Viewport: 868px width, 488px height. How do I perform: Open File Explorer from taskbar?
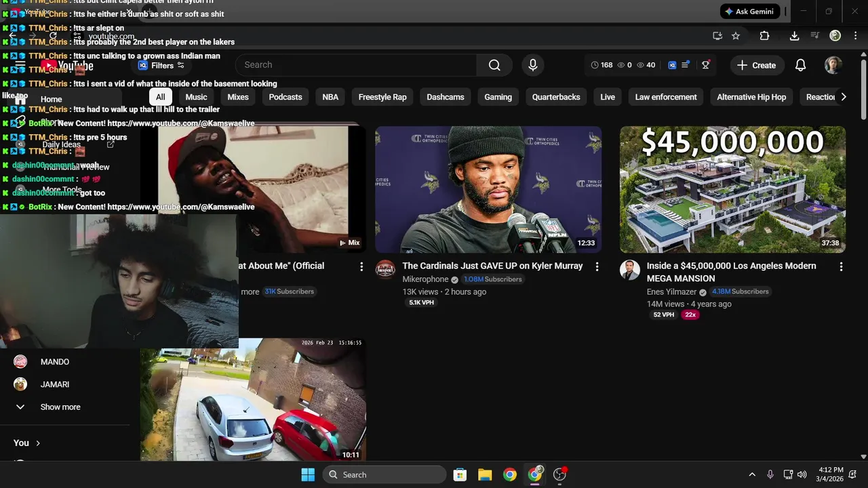[485, 474]
